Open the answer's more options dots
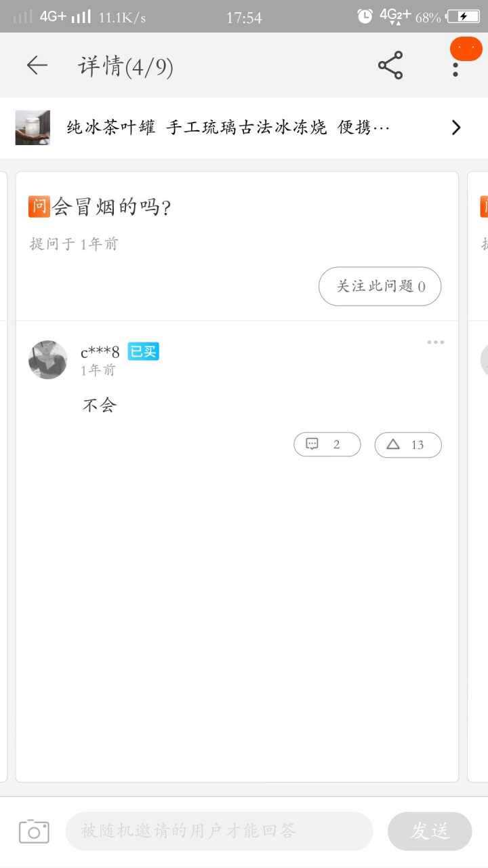Screen dimensions: 488x868 (x=435, y=342)
